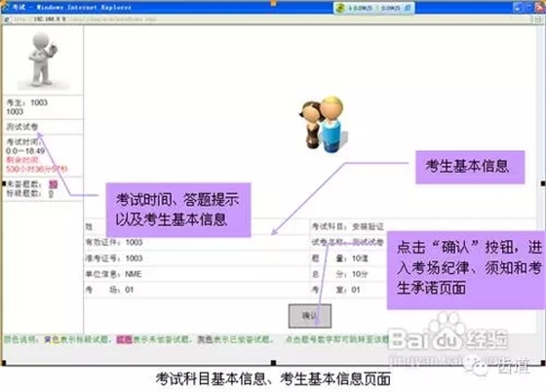The height and width of the screenshot is (392, 546).
Task: Minimize the Internet Explorer window
Action: (518, 7)
